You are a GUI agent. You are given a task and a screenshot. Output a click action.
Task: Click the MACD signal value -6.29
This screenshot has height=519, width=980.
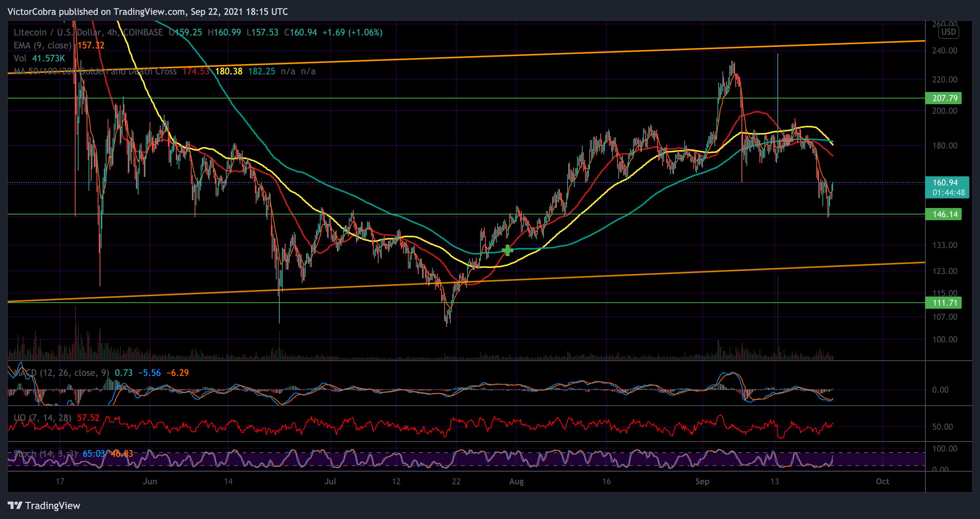[177, 373]
